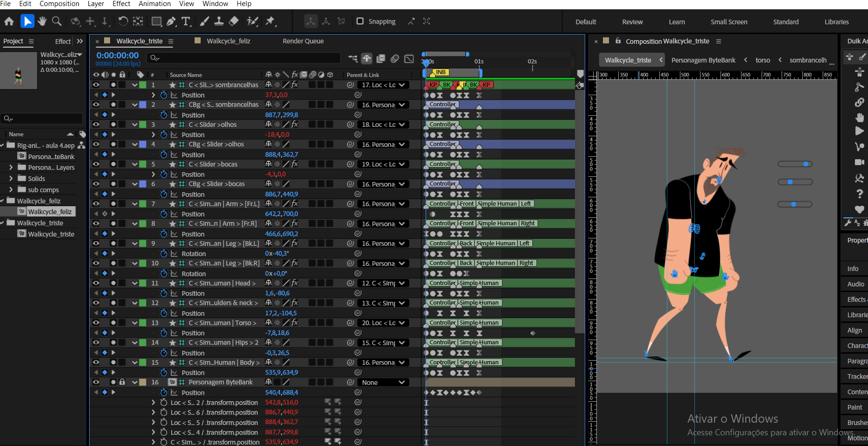This screenshot has height=446, width=868.
Task: Enable the Snapping checkbox
Action: pos(360,21)
